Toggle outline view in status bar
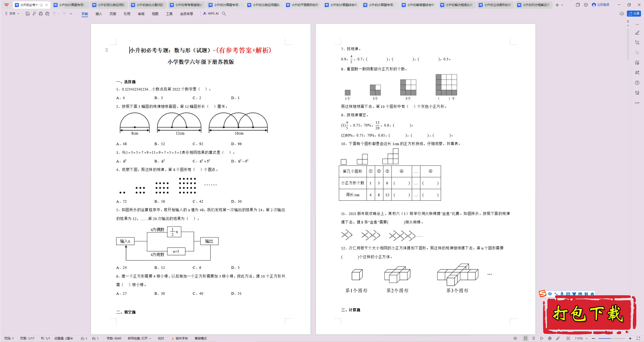Image resolution: width=644 pixels, height=342 pixels. 533,338
